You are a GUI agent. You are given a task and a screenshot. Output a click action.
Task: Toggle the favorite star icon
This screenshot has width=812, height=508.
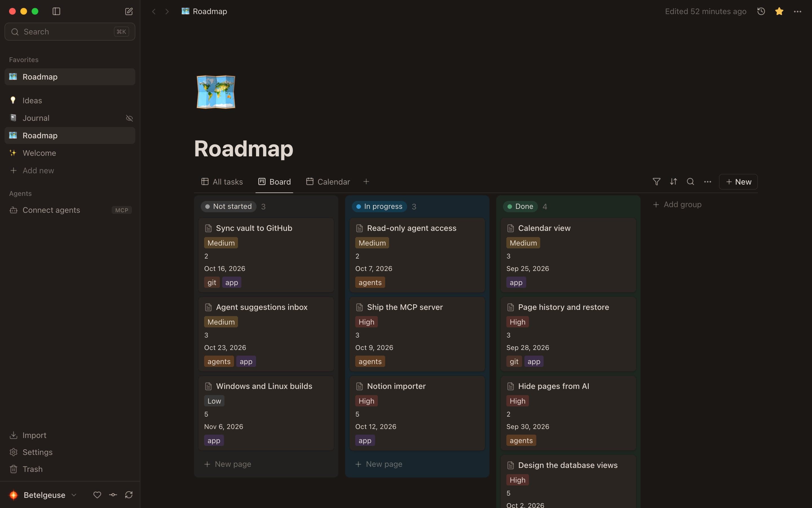[x=779, y=11]
